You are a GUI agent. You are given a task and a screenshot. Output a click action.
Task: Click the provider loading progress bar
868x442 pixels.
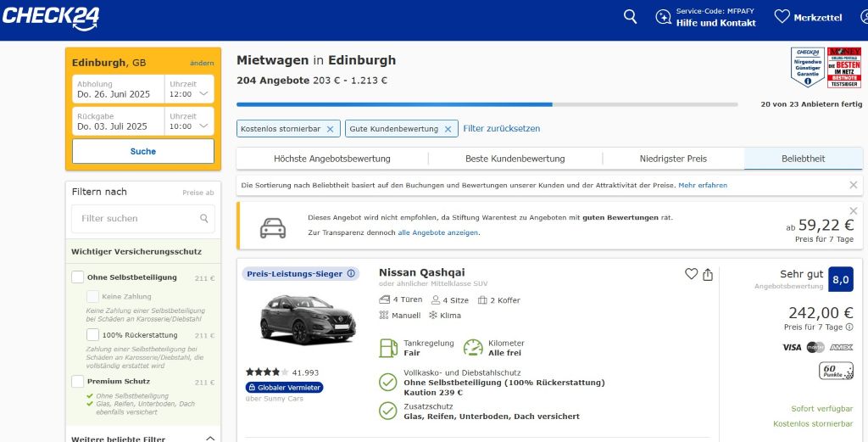pos(487,104)
